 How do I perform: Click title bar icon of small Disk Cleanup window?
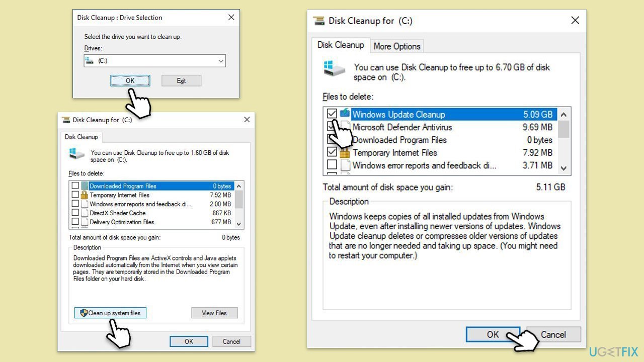pos(66,120)
